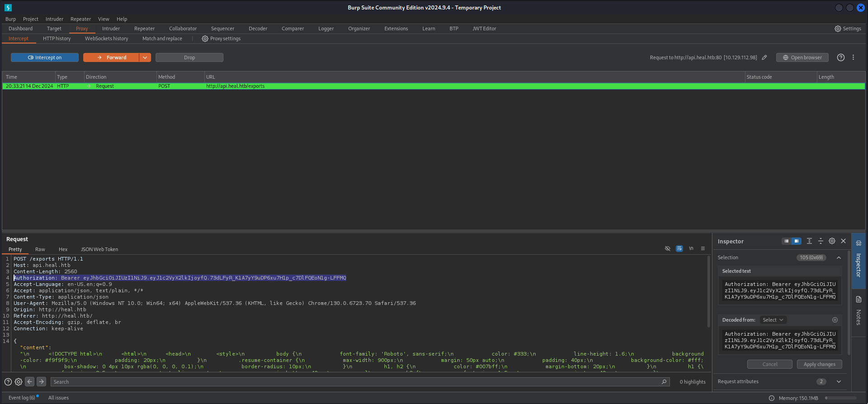Screen dimensions: 868x404
Task: Add a decoding with the plus icon
Action: [x=835, y=320]
